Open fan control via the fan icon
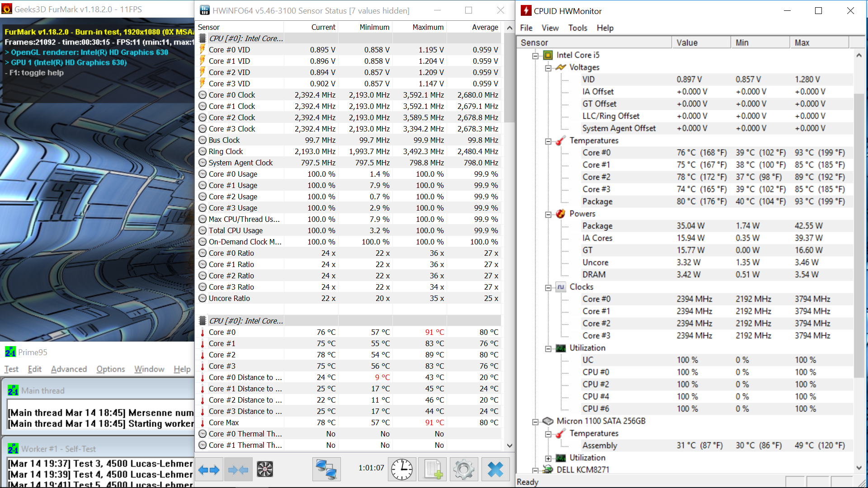868x488 pixels. (265, 470)
